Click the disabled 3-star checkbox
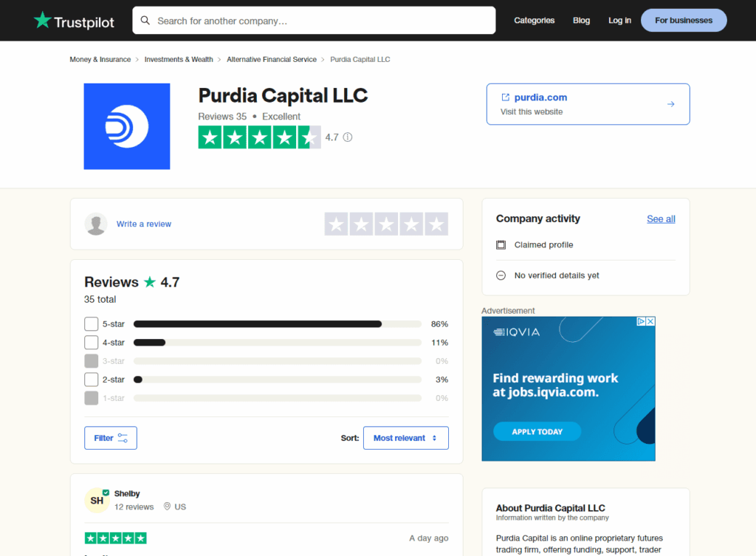756x556 pixels. click(91, 361)
